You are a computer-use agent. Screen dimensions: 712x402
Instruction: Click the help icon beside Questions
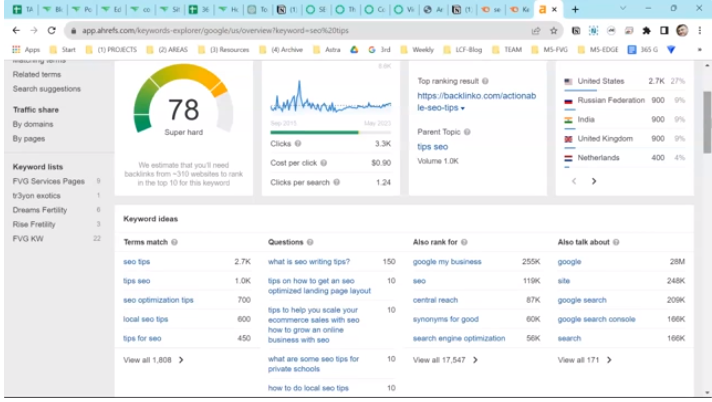(310, 242)
